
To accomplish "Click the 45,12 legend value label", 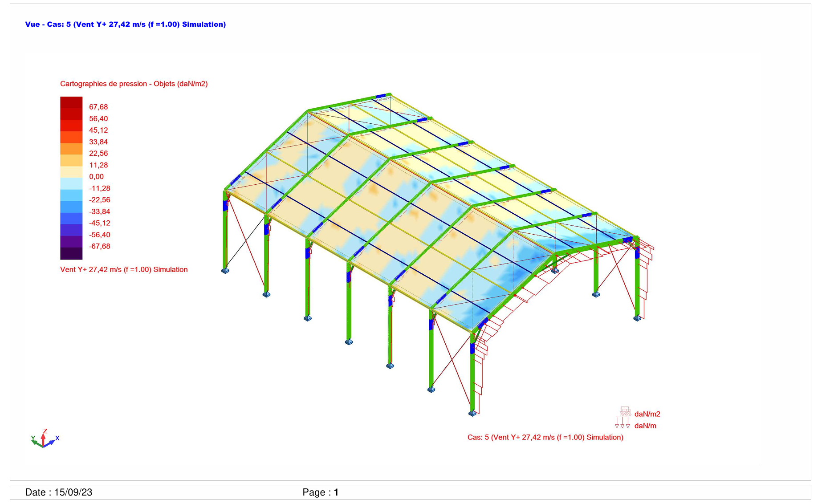I will 98,130.
